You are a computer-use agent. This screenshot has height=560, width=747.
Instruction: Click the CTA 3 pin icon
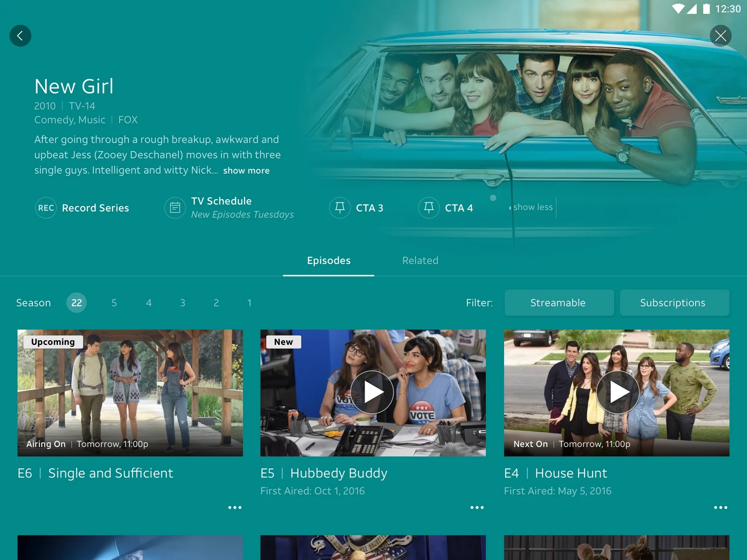tap(340, 208)
